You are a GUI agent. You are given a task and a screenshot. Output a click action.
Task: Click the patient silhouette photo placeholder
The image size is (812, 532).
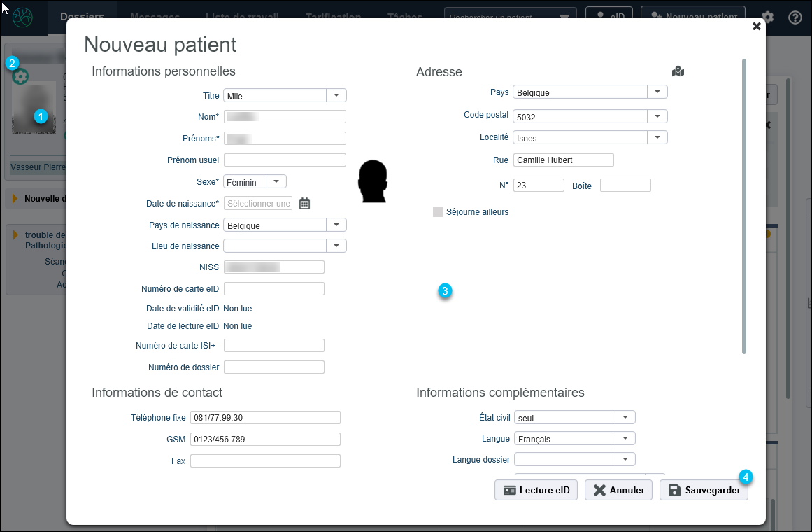point(373,181)
